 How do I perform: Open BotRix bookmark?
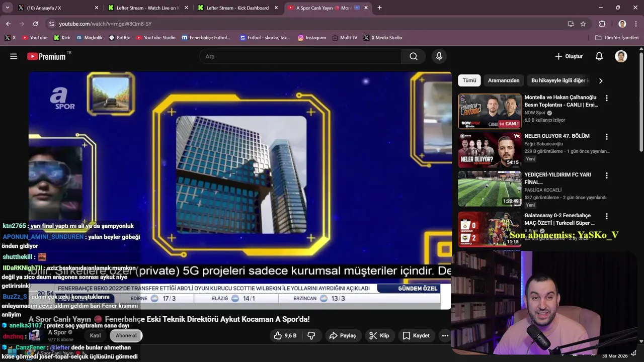coord(119,38)
